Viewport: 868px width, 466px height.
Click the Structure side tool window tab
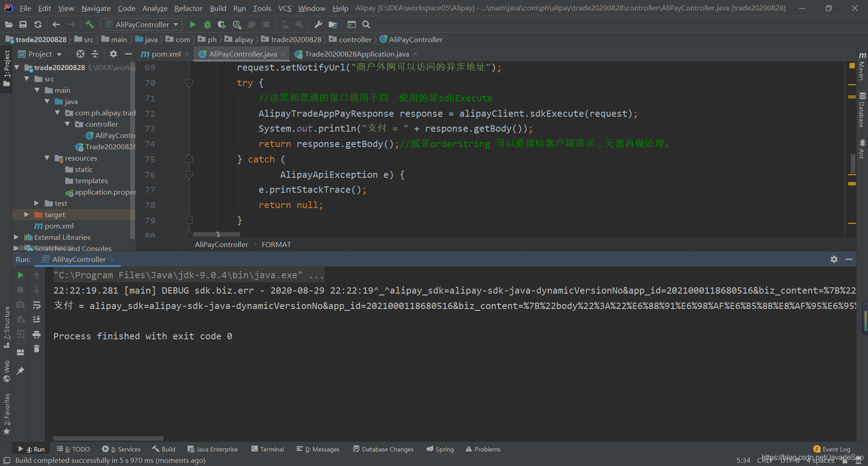click(6, 327)
